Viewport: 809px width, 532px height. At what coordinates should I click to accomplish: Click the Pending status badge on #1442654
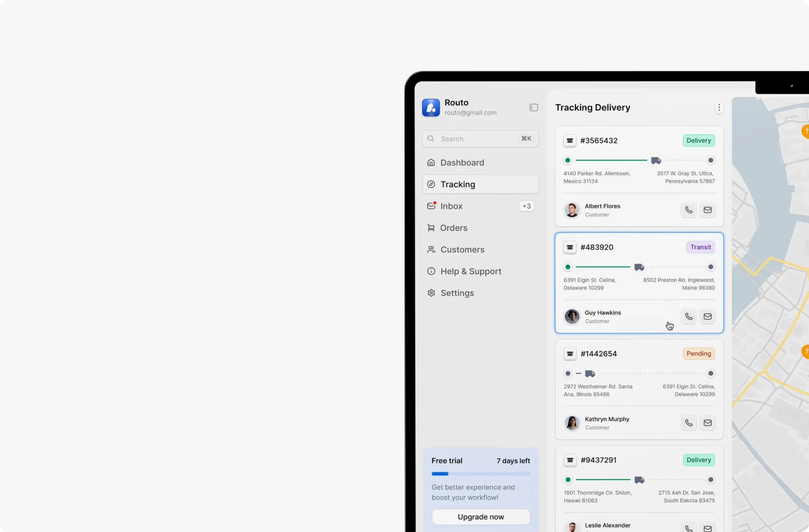coord(699,354)
